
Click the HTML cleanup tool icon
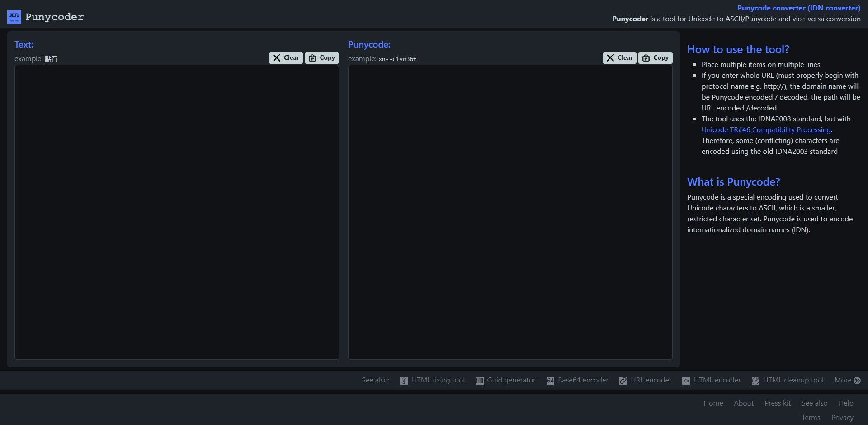click(x=755, y=381)
